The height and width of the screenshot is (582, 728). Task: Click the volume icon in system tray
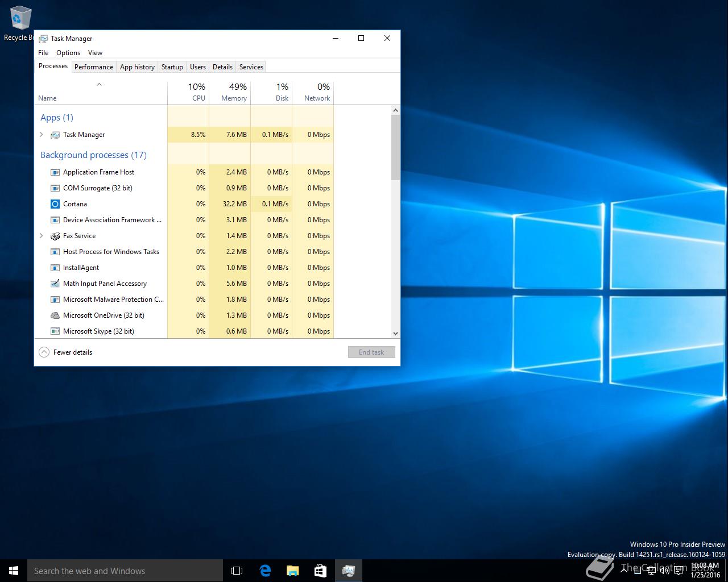point(664,571)
